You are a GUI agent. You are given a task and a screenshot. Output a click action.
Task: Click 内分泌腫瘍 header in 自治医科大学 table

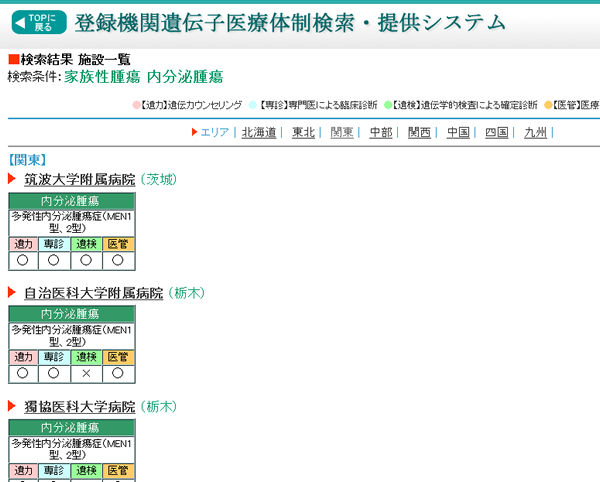(x=72, y=314)
